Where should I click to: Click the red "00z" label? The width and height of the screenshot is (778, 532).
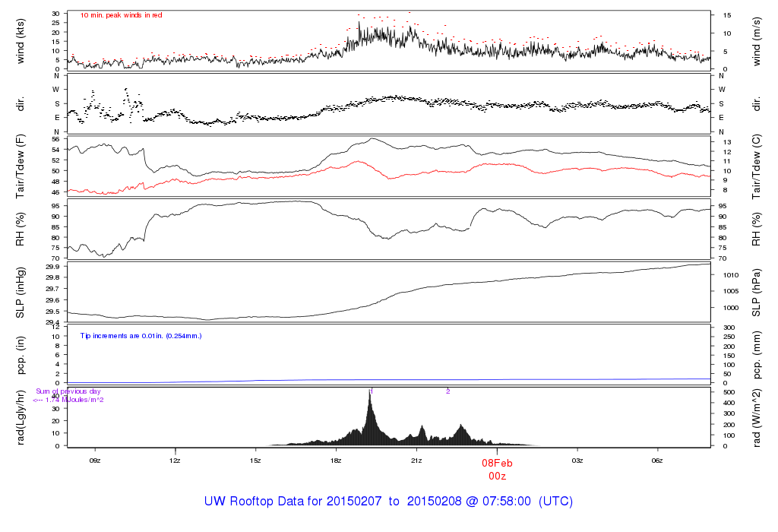tap(497, 477)
